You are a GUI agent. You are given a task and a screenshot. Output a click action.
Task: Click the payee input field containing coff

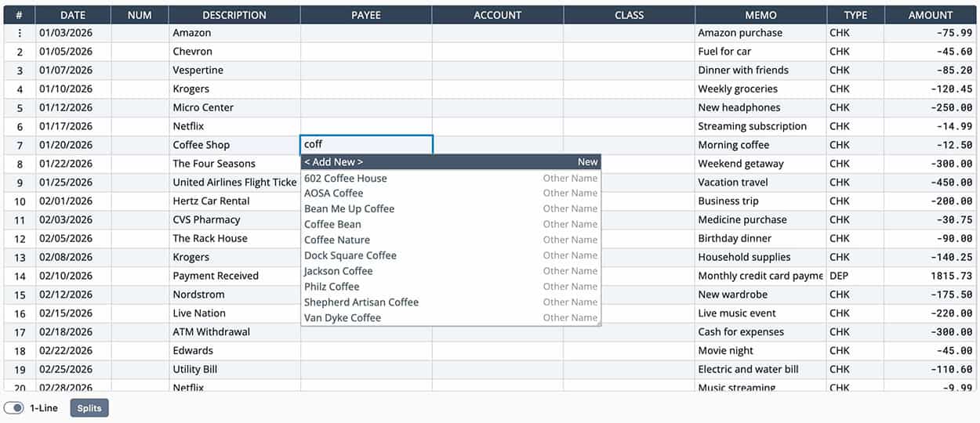(x=366, y=145)
